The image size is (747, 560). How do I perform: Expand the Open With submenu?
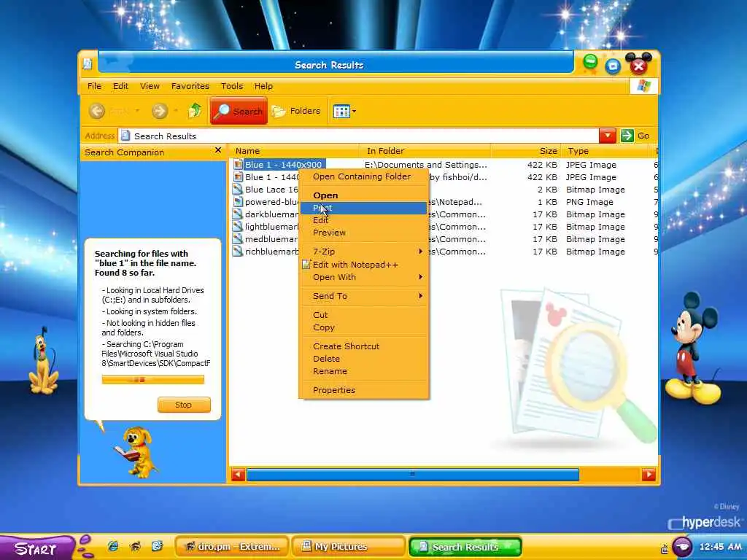tap(364, 277)
